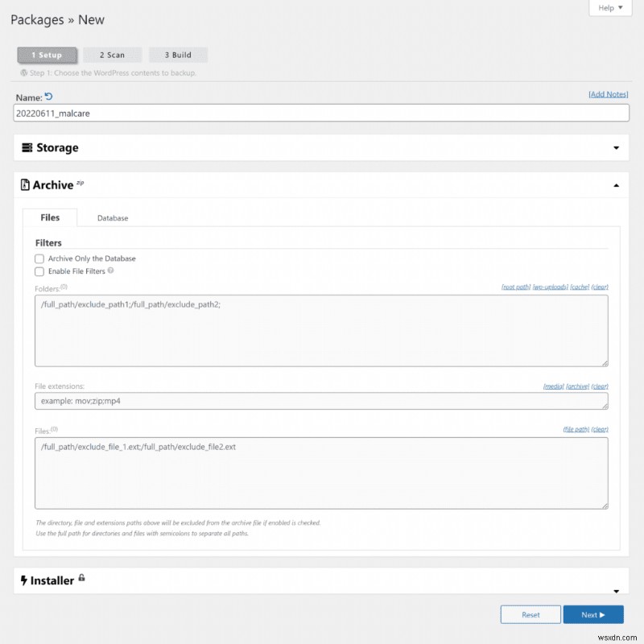The width and height of the screenshot is (644, 644).
Task: Click the WordPress icon before Step 1 text
Action: (x=24, y=72)
